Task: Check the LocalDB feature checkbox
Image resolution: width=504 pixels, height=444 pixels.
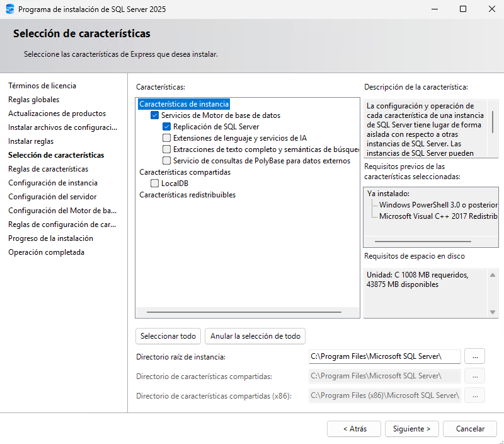Action: pos(154,184)
